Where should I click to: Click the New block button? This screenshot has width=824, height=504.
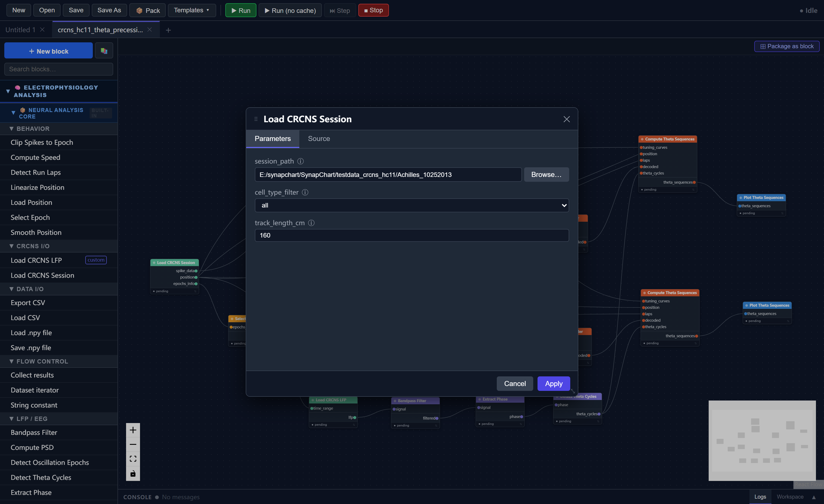pos(49,51)
